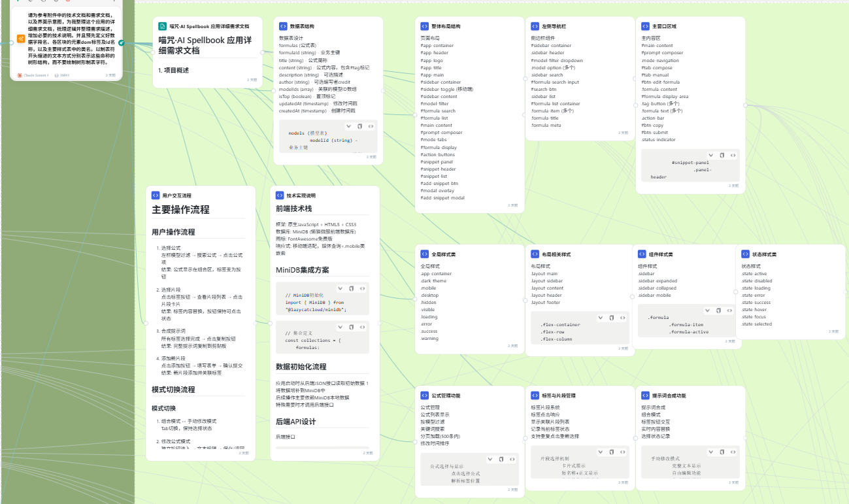This screenshot has height=504, width=849.
Task: Toggle source view on .formula code block
Action: point(729,311)
